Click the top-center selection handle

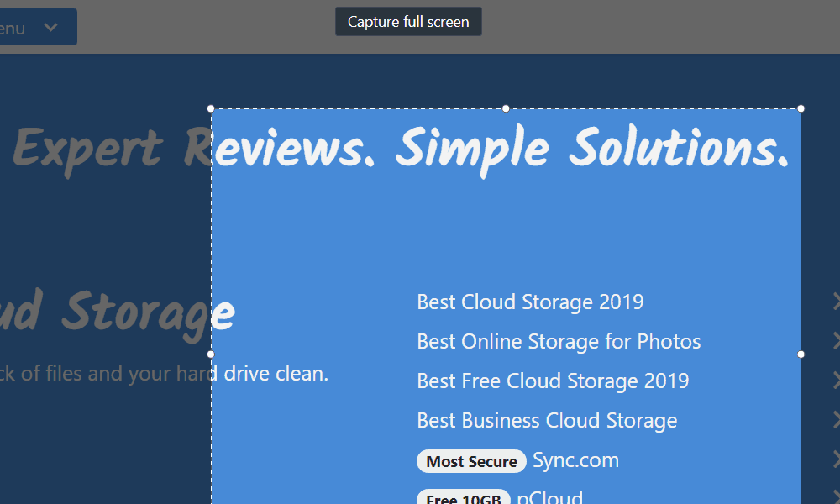[x=506, y=108]
